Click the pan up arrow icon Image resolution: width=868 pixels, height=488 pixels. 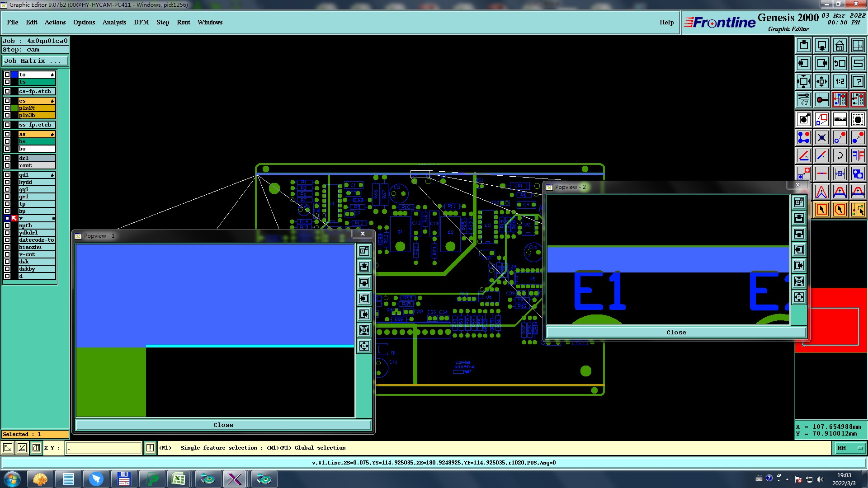coord(804,45)
